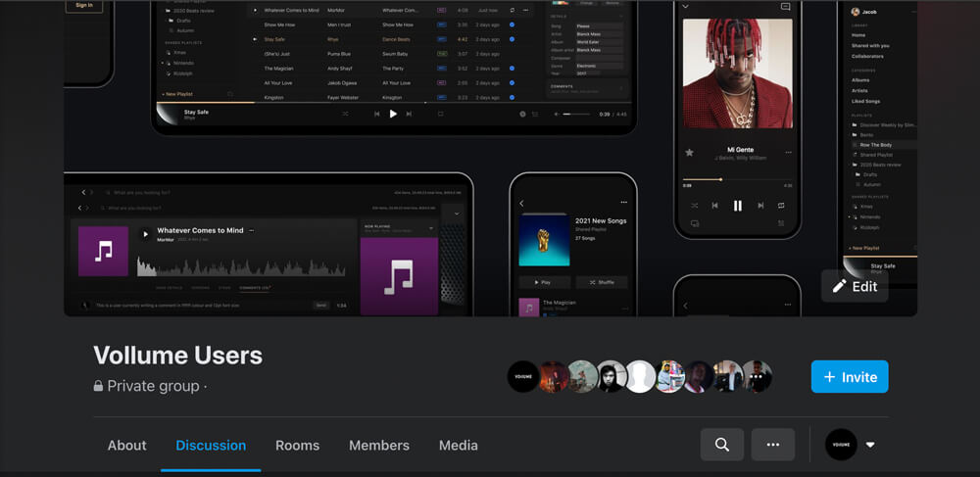Show all members via three-dot avatar
980x477 pixels.
(x=757, y=376)
